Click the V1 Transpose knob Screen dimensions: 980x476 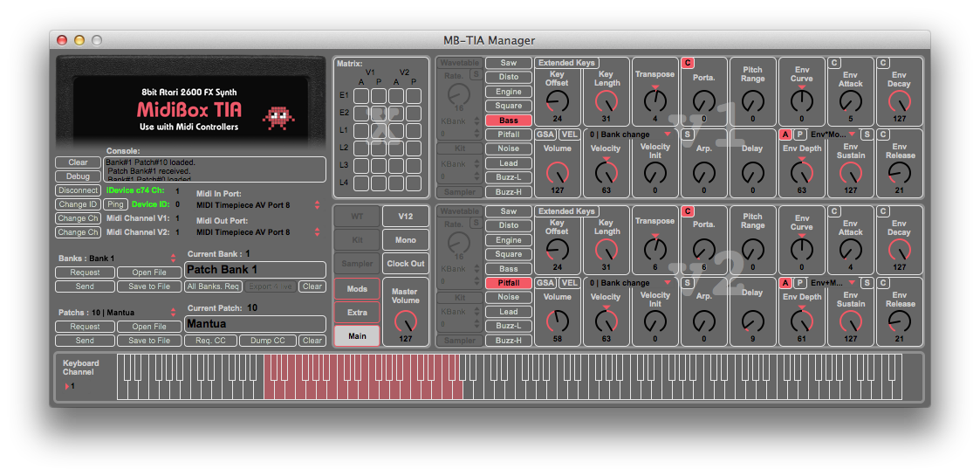[654, 99]
